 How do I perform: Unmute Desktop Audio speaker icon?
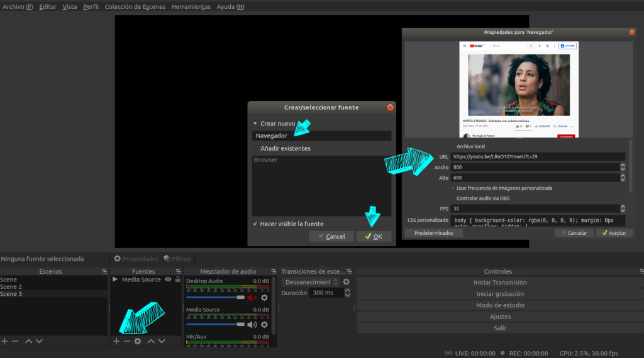(252, 298)
